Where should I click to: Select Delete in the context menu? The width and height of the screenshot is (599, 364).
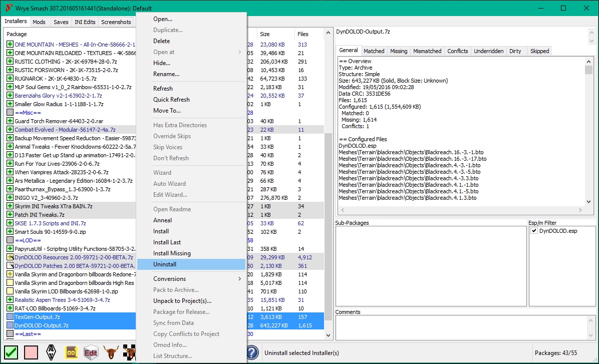coord(191,41)
